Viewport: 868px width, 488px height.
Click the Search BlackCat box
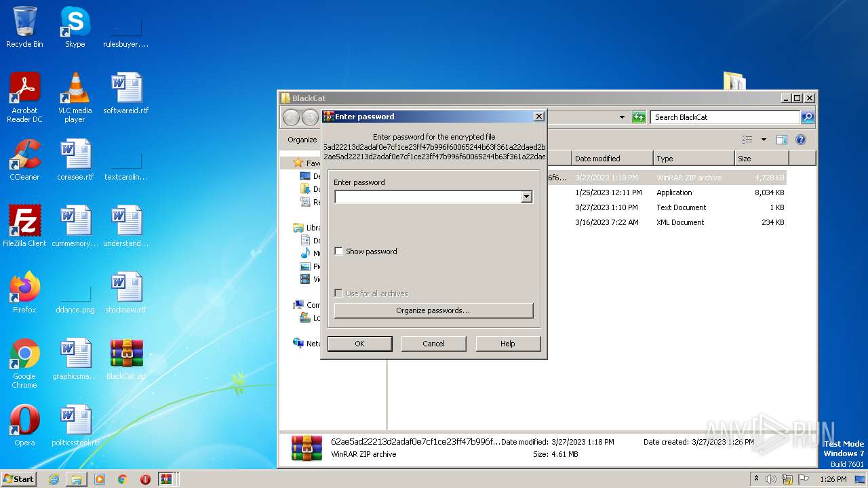coord(725,117)
